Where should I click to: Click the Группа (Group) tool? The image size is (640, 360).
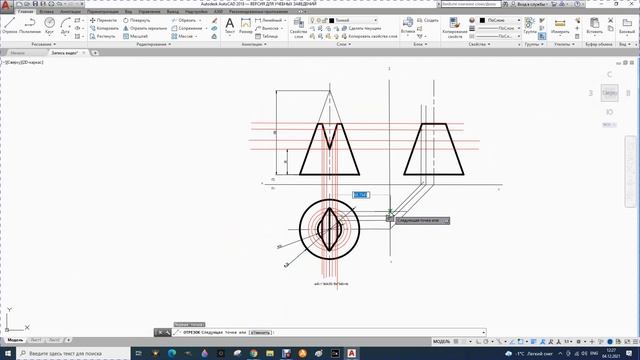530,25
